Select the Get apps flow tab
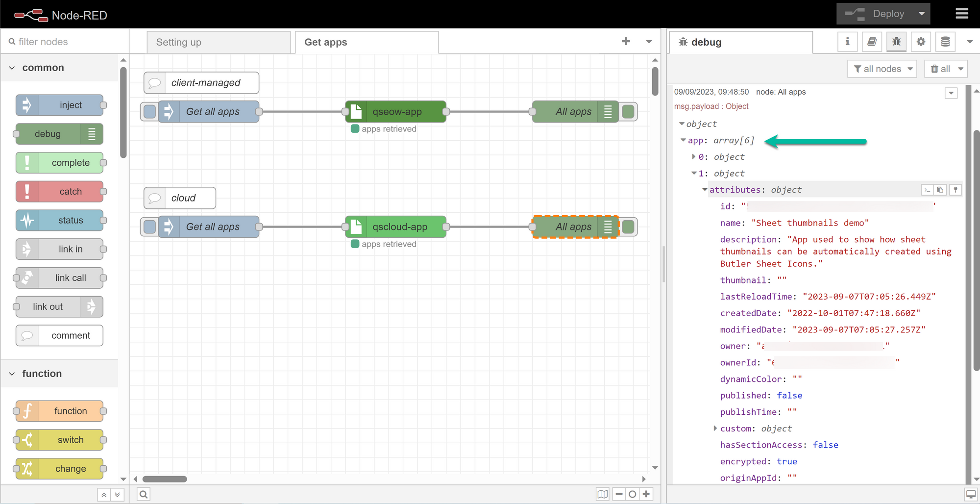Viewport: 980px width, 504px height. click(367, 42)
